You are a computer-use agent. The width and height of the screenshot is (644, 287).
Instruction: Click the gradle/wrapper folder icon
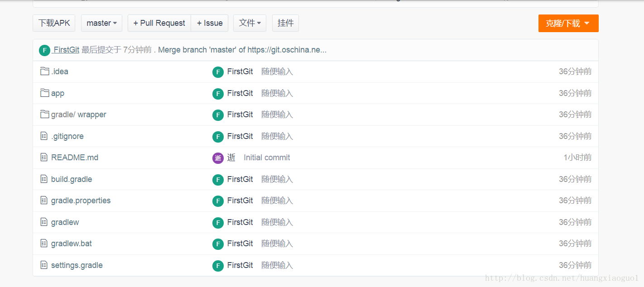[44, 114]
